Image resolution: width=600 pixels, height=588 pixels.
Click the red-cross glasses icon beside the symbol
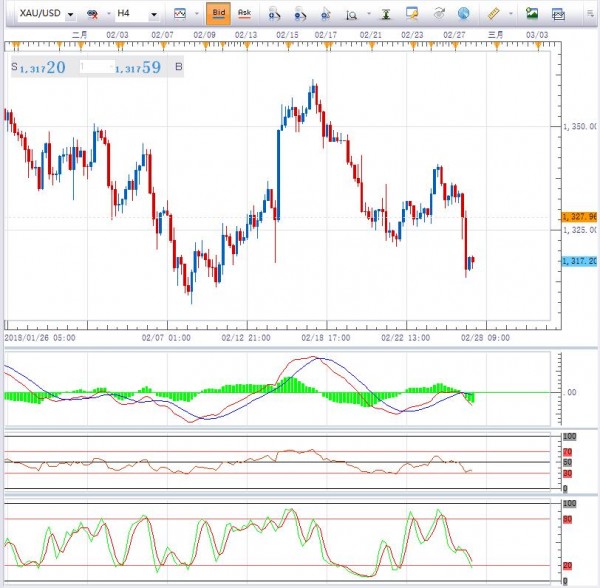pos(93,15)
